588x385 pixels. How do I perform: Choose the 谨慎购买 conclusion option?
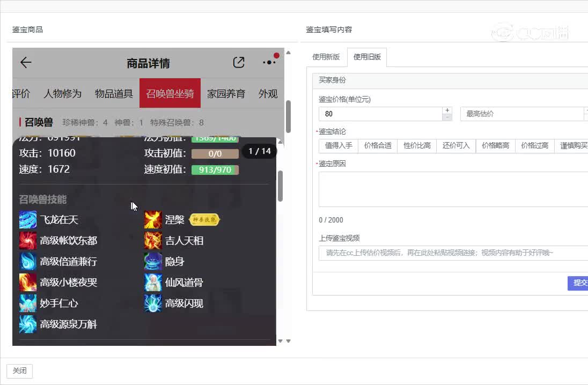(572, 146)
